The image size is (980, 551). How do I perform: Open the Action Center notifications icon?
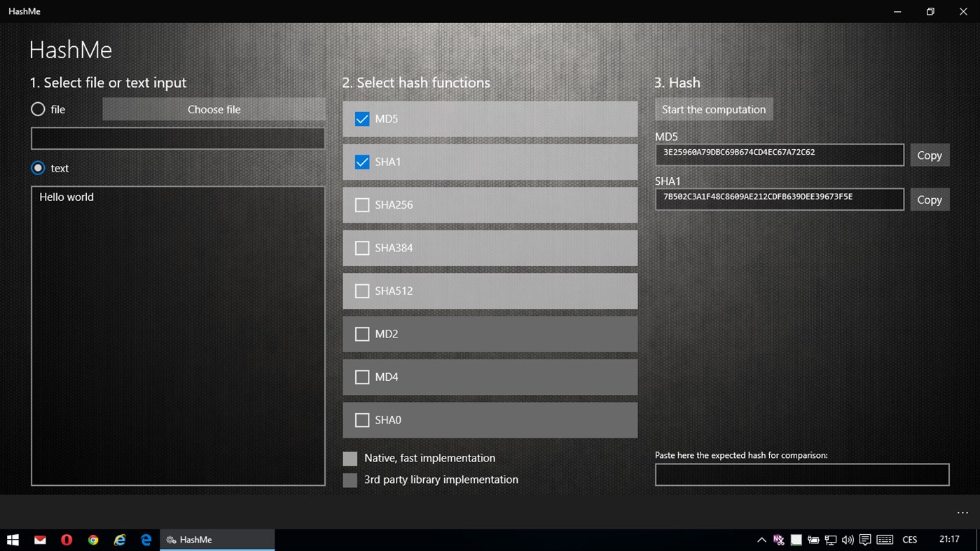[x=865, y=540]
